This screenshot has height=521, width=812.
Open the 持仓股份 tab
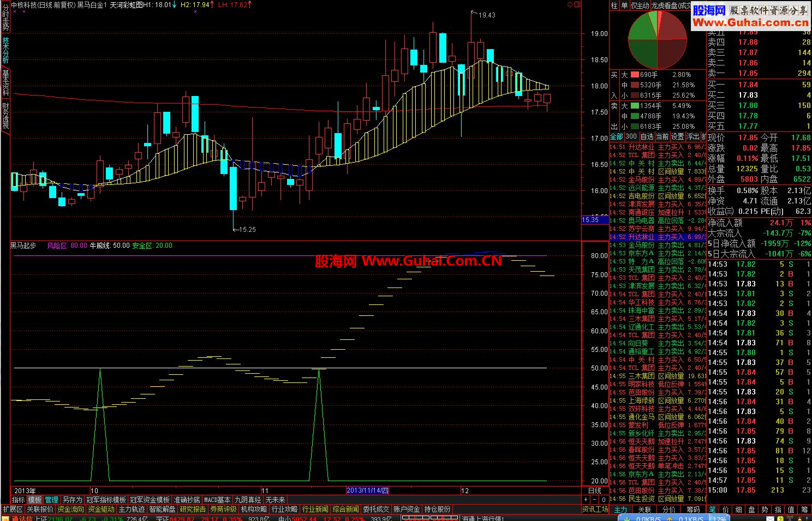pos(438,509)
